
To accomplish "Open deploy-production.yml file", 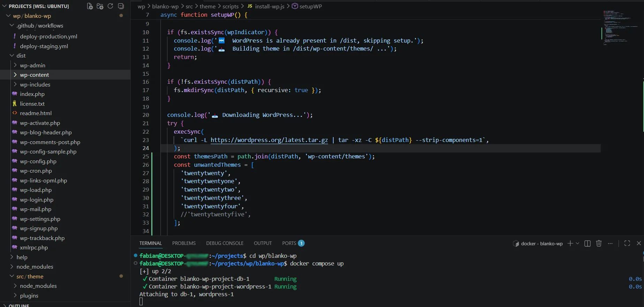I will pyautogui.click(x=48, y=36).
